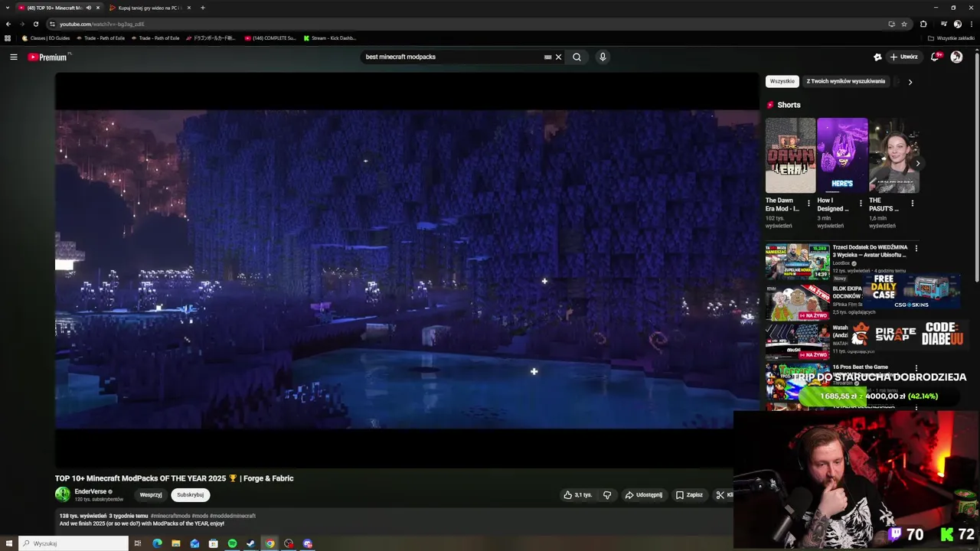Open the YouTube hamburger guide menu

click(x=13, y=57)
